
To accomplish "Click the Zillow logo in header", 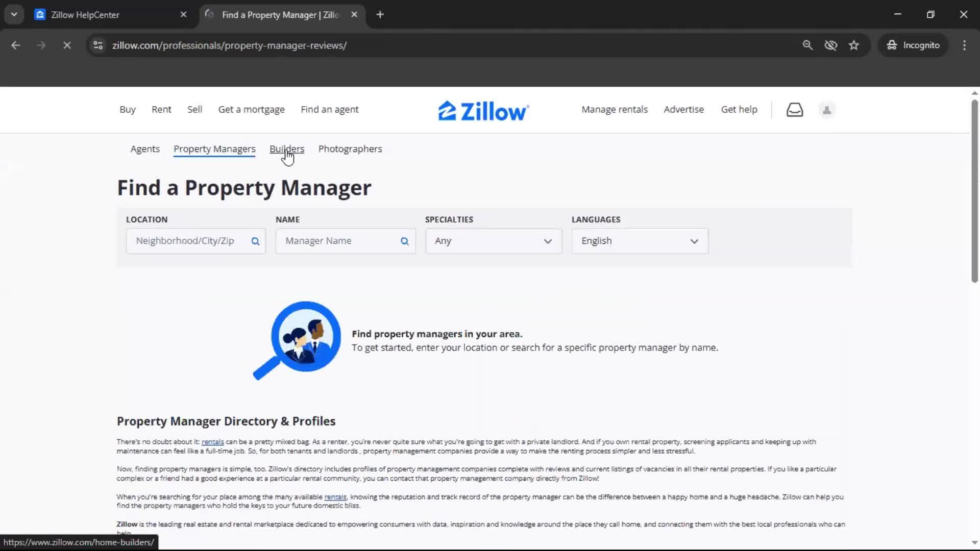I will click(x=483, y=111).
